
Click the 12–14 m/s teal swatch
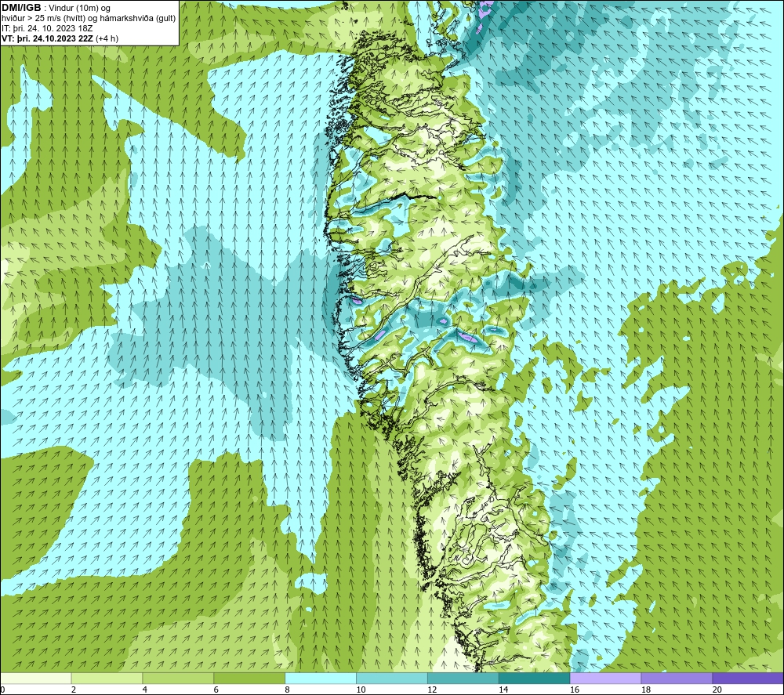click(x=463, y=678)
